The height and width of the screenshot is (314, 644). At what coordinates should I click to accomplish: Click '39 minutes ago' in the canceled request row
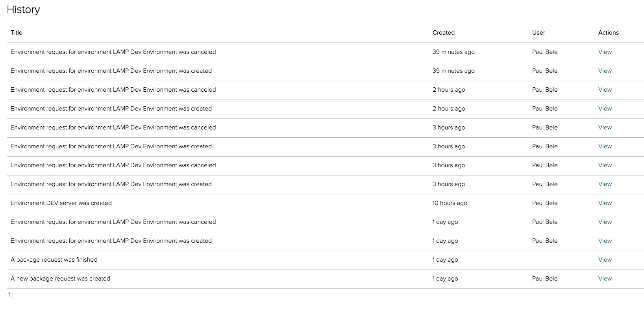[x=453, y=52]
